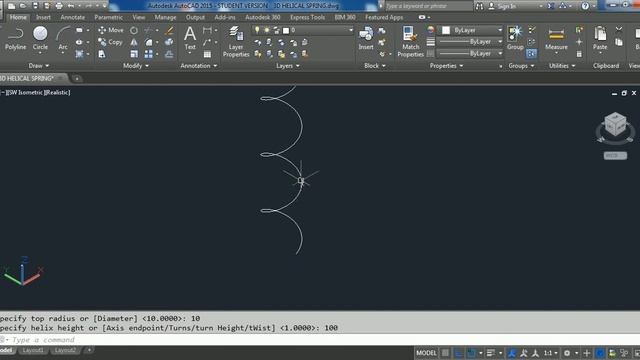The height and width of the screenshot is (360, 640).
Task: Select the Scale tool icon
Action: (134, 54)
